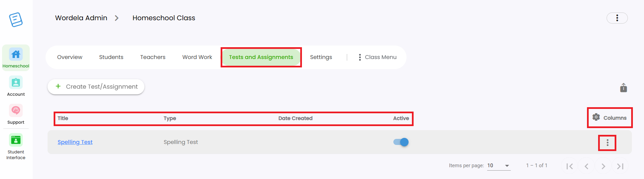Open the Settings tab
The height and width of the screenshot is (179, 644).
coord(321,57)
